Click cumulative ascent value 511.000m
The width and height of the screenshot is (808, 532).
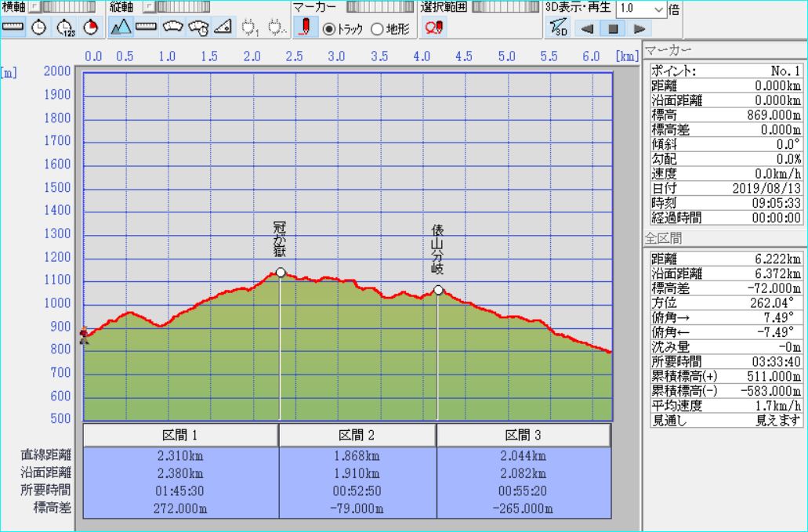tap(774, 376)
